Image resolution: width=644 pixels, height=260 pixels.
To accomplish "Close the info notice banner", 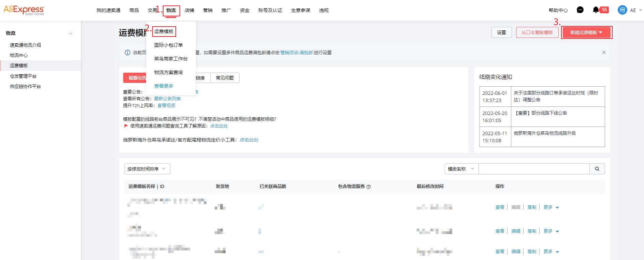I will click(x=604, y=53).
